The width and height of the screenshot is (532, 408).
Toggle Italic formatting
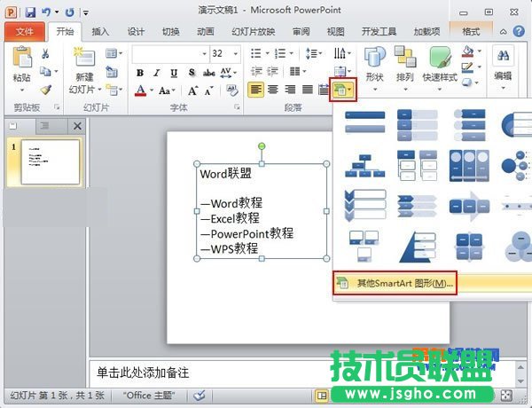coord(157,73)
